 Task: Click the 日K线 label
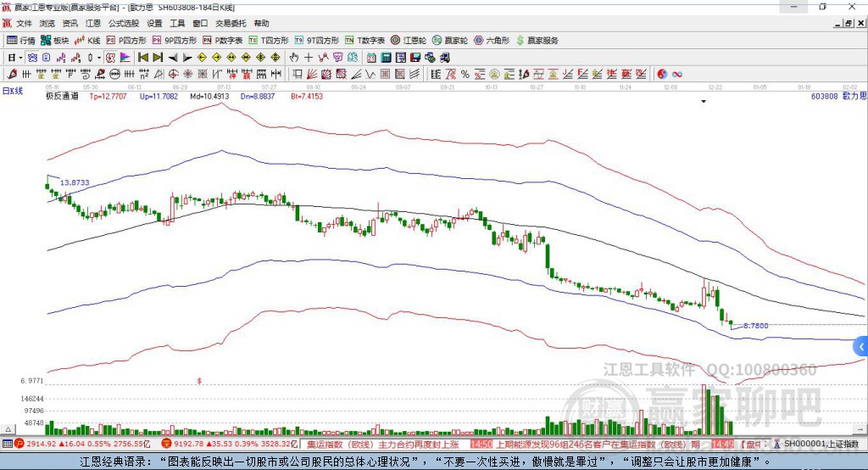12,91
